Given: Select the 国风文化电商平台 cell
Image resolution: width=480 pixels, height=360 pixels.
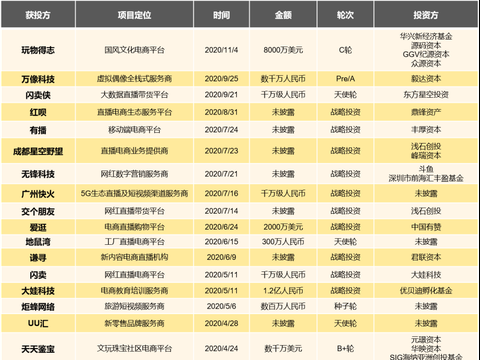Looking at the screenshot, I should (x=134, y=50).
